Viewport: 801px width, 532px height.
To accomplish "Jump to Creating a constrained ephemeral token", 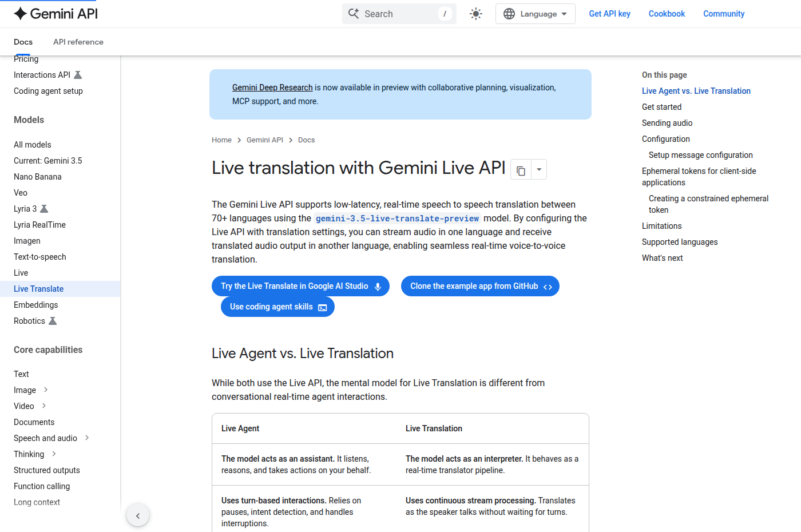I will 708,204.
